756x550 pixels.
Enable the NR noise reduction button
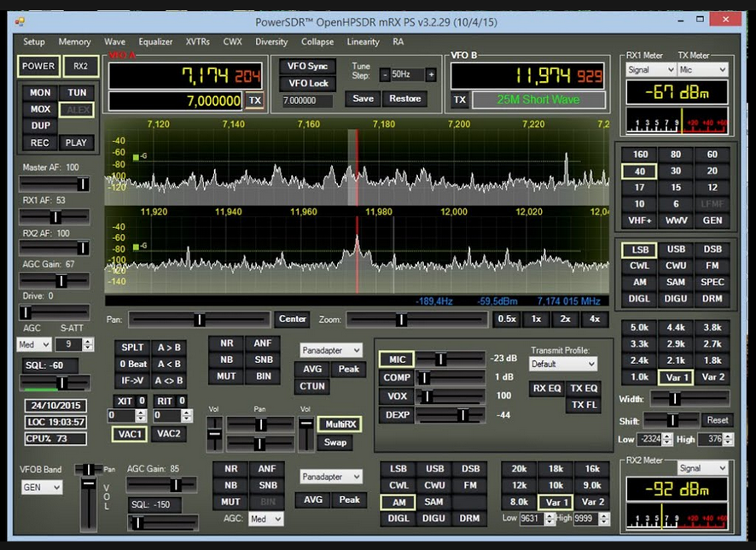pyautogui.click(x=226, y=343)
